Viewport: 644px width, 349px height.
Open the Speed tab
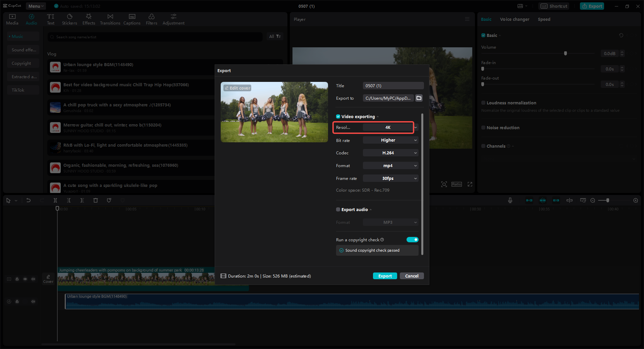(544, 19)
